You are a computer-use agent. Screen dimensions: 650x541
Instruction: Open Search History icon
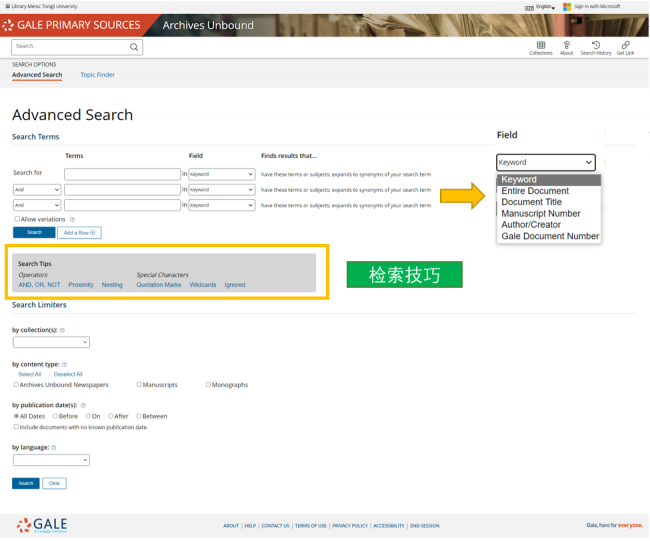(x=596, y=45)
